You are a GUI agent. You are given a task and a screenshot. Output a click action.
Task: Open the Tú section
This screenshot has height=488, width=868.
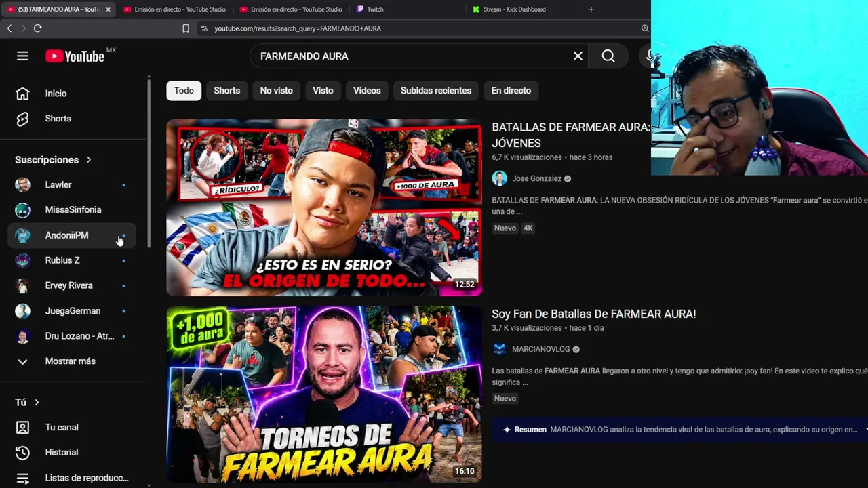click(27, 403)
